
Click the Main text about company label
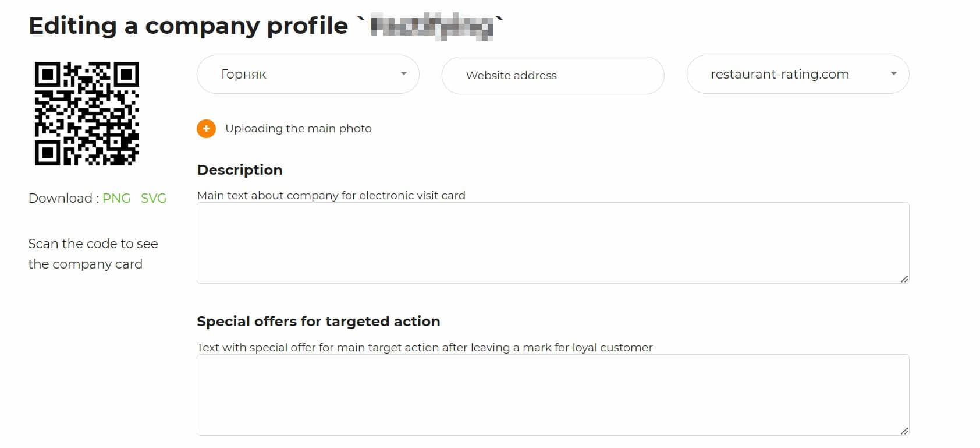point(331,196)
